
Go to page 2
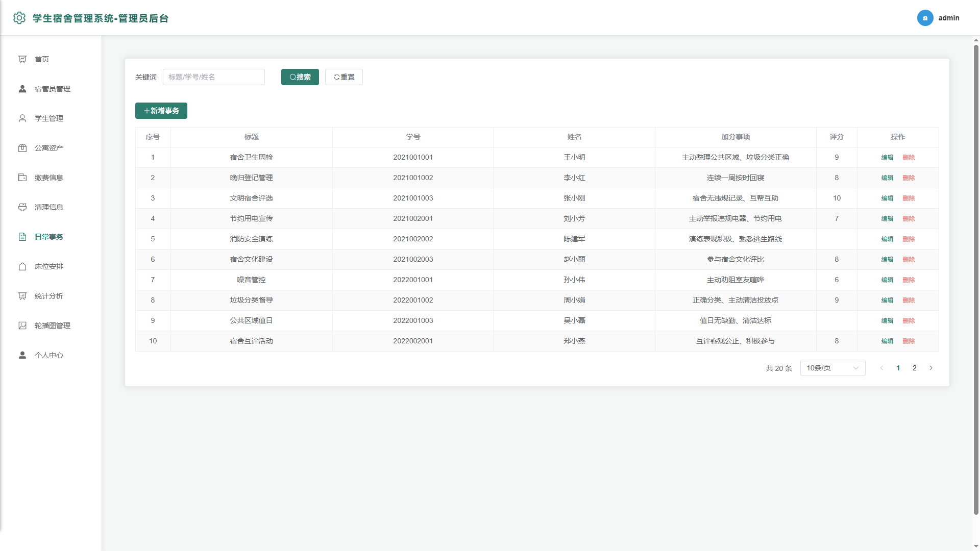tap(915, 368)
